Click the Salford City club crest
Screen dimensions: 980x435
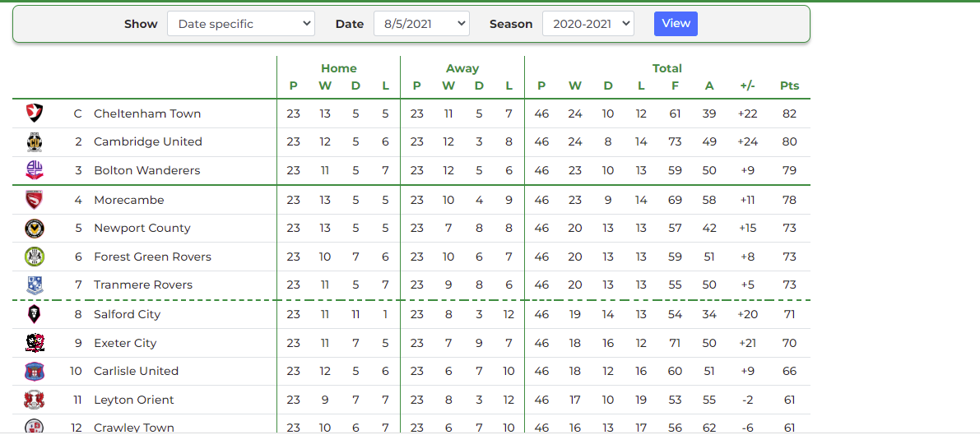click(x=34, y=314)
